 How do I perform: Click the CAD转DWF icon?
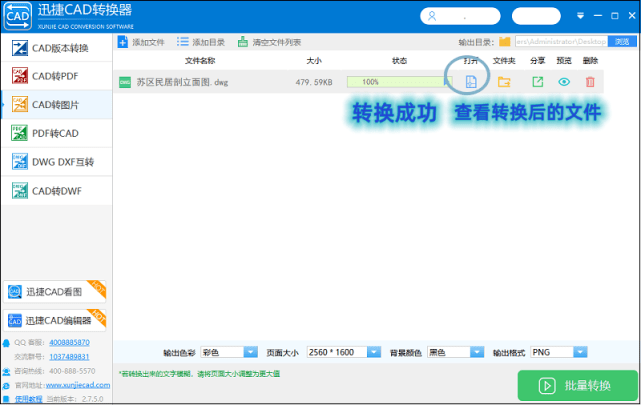[x=20, y=191]
